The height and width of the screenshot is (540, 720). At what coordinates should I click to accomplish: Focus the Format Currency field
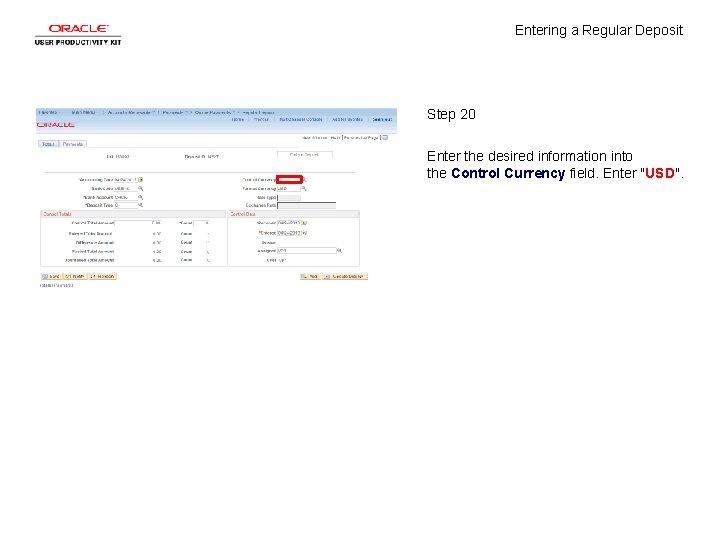289,188
